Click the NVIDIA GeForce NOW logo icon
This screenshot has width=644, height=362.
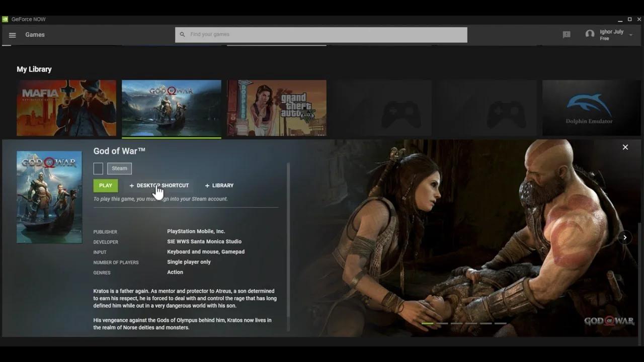[5, 19]
